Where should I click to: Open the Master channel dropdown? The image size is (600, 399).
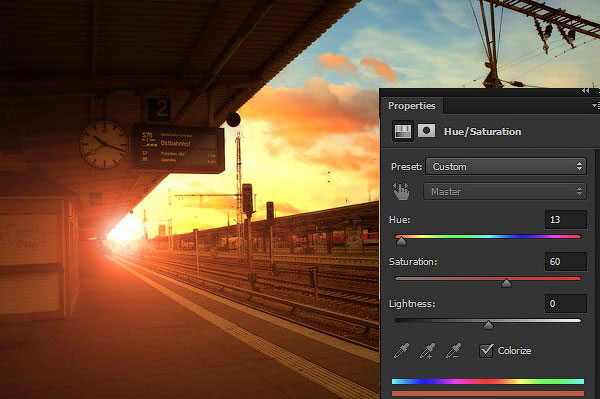(x=505, y=191)
